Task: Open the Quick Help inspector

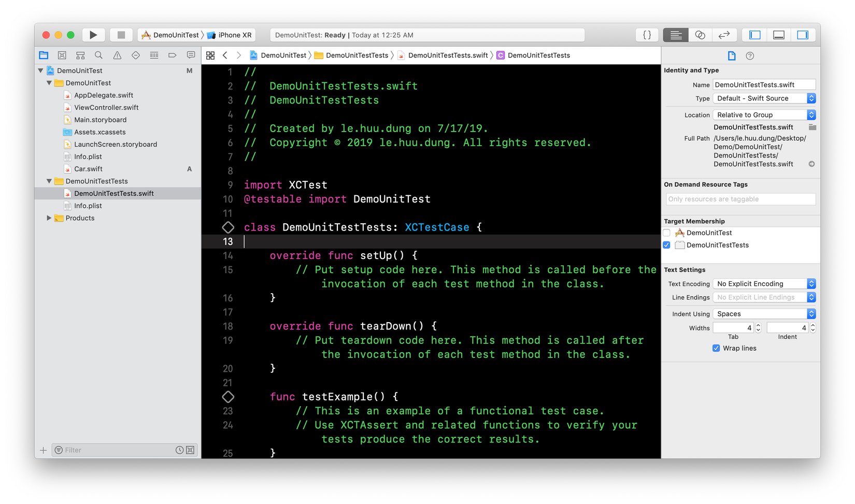Action: 750,56
